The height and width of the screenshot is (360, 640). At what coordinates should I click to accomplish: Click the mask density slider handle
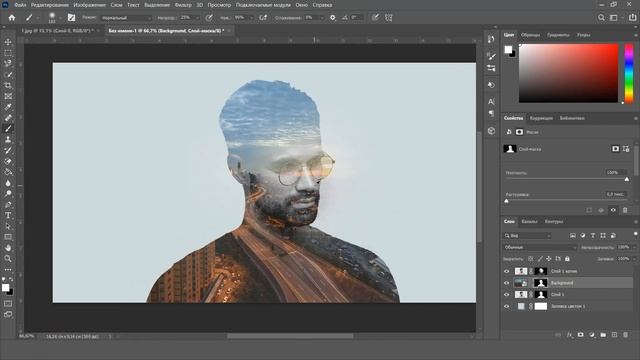tap(627, 179)
